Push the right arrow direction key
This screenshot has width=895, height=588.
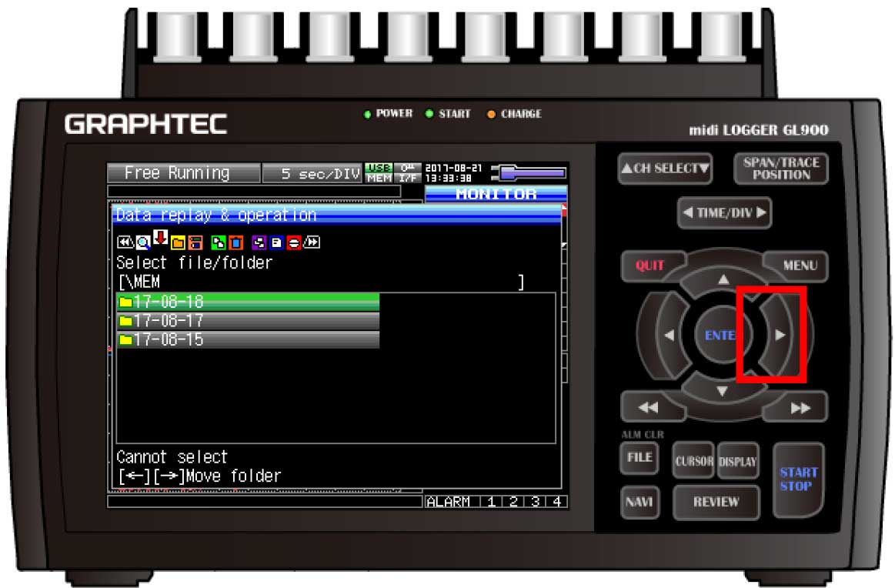click(780, 335)
